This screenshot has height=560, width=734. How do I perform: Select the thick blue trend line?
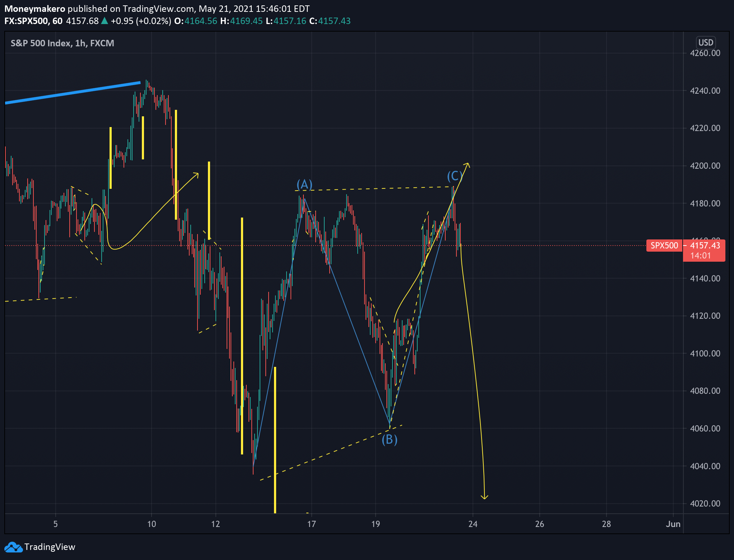pos(73,93)
